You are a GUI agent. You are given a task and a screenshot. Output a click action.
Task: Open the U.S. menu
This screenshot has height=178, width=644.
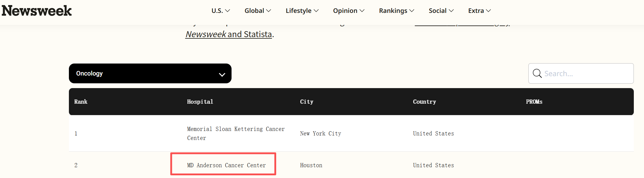pos(221,11)
